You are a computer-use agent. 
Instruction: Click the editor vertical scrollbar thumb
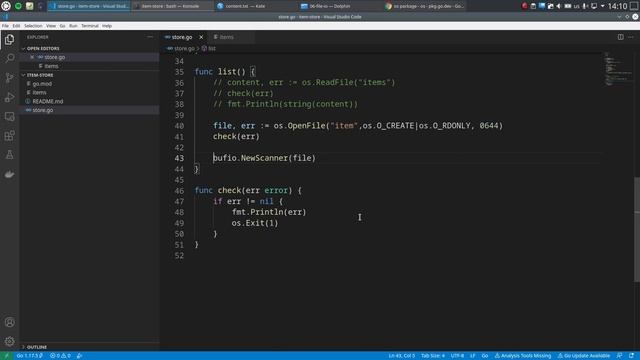click(637, 229)
